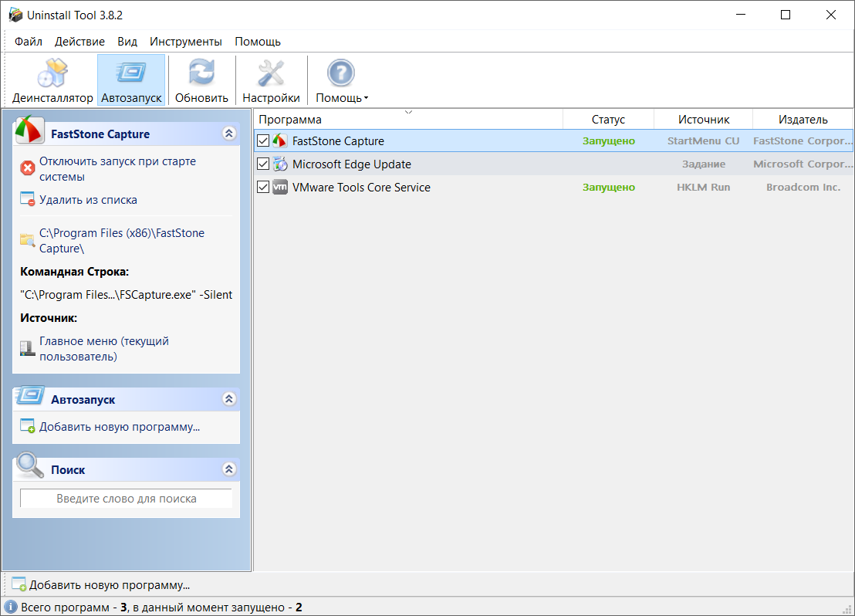This screenshot has height=616, width=855.
Task: Click the computer icon beside Главное меню
Action: pyautogui.click(x=28, y=348)
